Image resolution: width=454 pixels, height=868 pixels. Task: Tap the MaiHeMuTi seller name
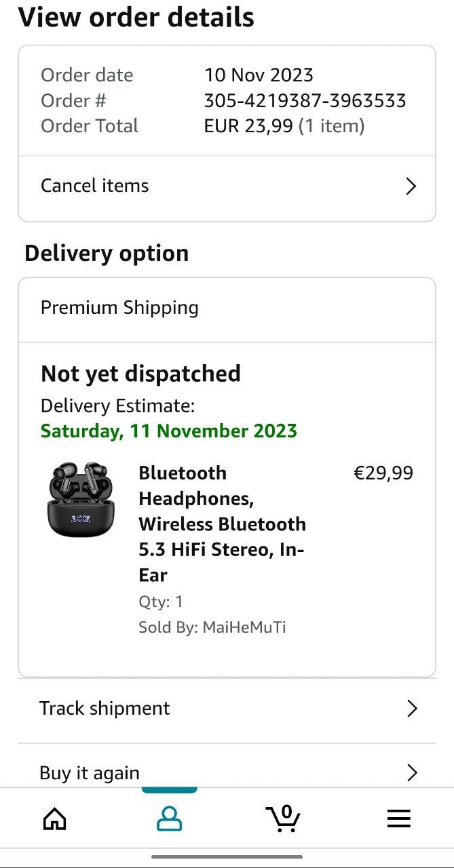click(x=244, y=627)
